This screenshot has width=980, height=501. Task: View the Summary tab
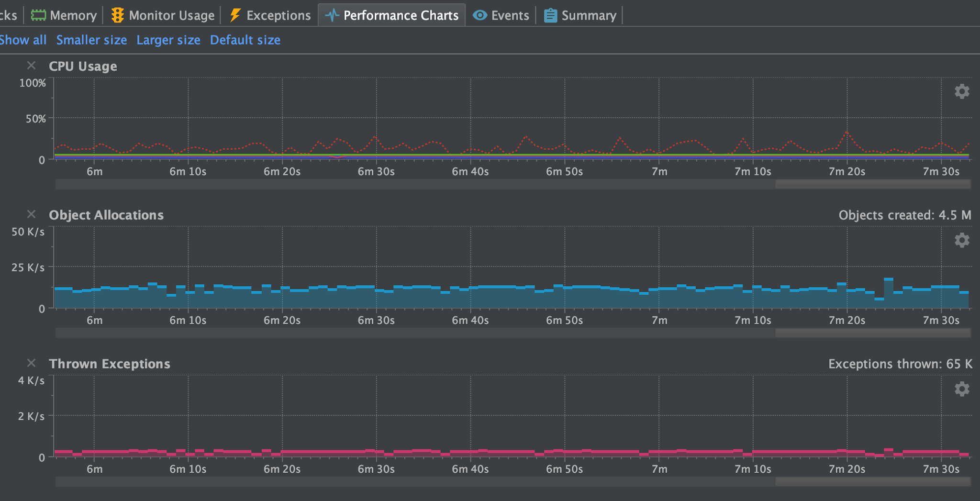(580, 15)
